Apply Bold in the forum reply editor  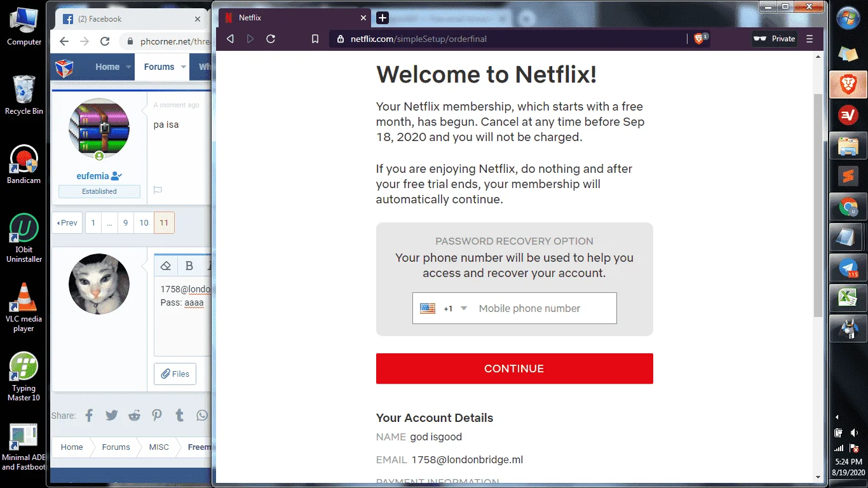click(189, 266)
